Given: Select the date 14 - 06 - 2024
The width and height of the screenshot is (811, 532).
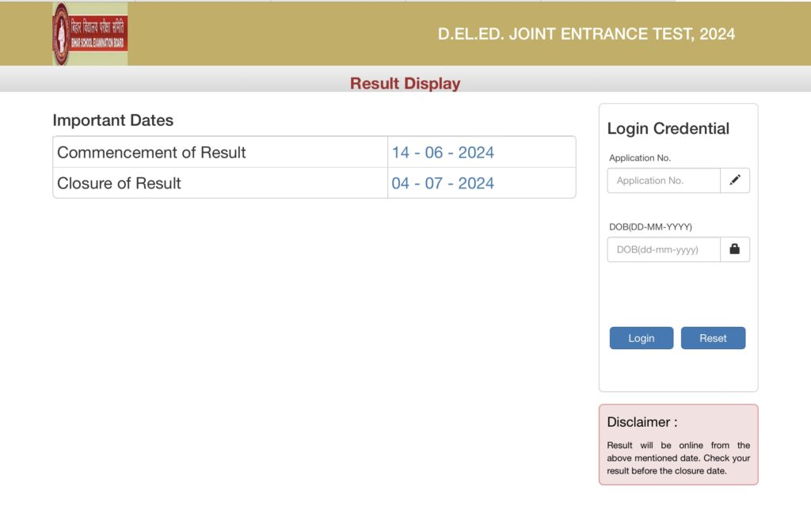Looking at the screenshot, I should coord(443,153).
